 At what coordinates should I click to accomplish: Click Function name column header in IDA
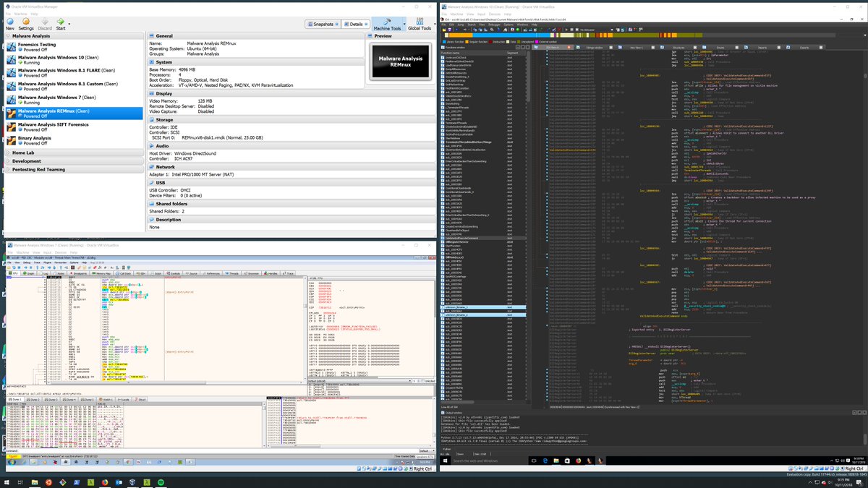tap(472, 53)
